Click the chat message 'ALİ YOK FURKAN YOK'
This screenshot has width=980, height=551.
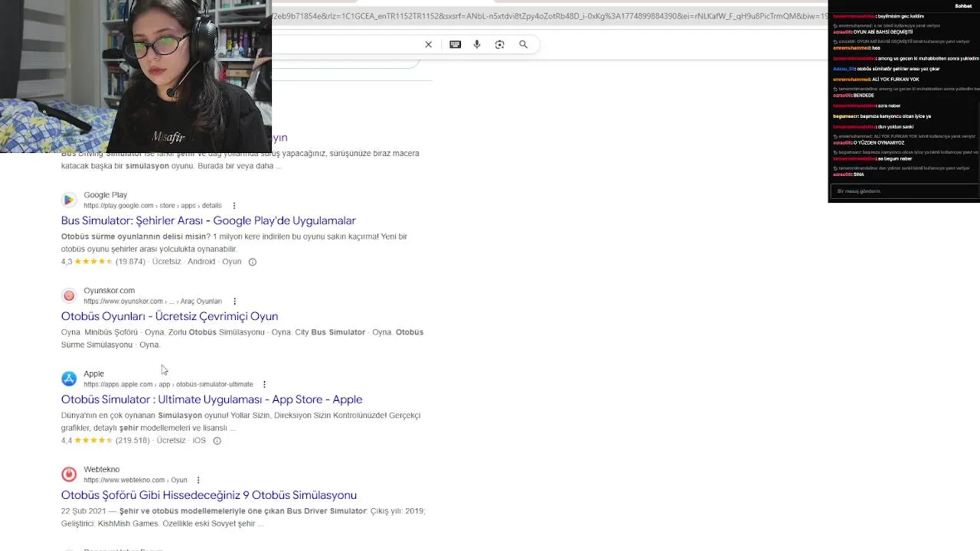click(896, 80)
